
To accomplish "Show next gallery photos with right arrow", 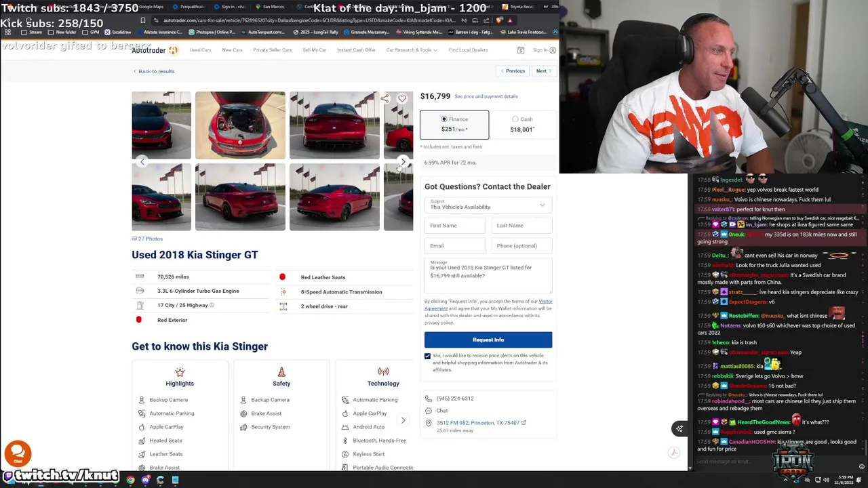I will 403,161.
